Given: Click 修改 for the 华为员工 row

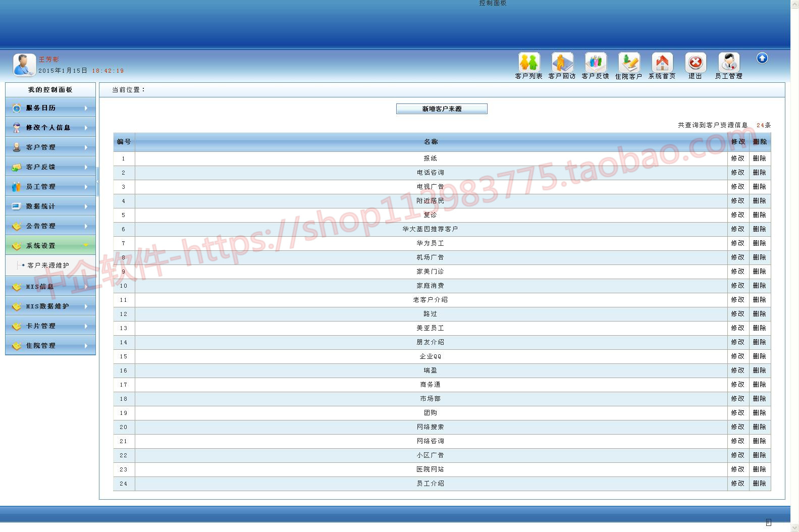Looking at the screenshot, I should [738, 243].
